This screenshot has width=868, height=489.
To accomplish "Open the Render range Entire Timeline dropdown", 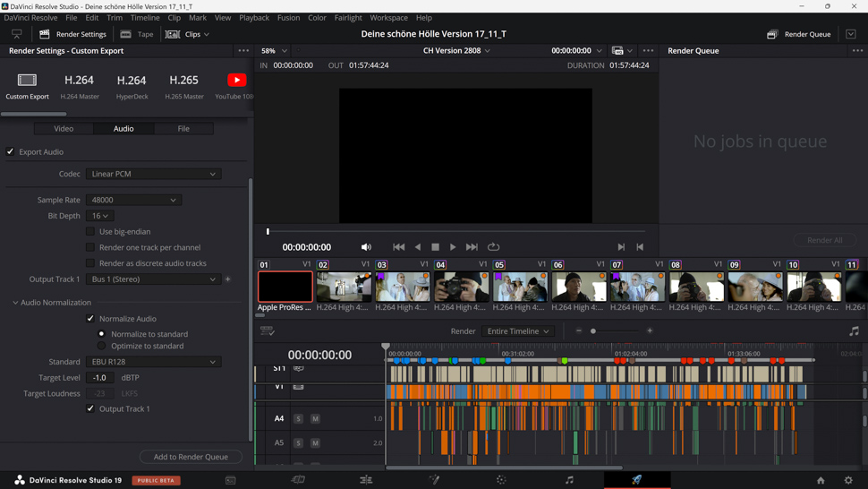I will [517, 331].
